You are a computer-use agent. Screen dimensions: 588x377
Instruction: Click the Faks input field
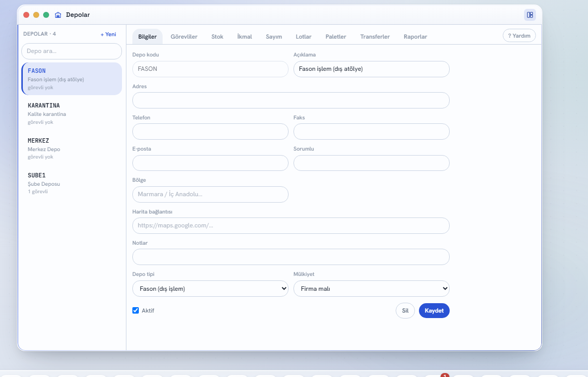371,132
